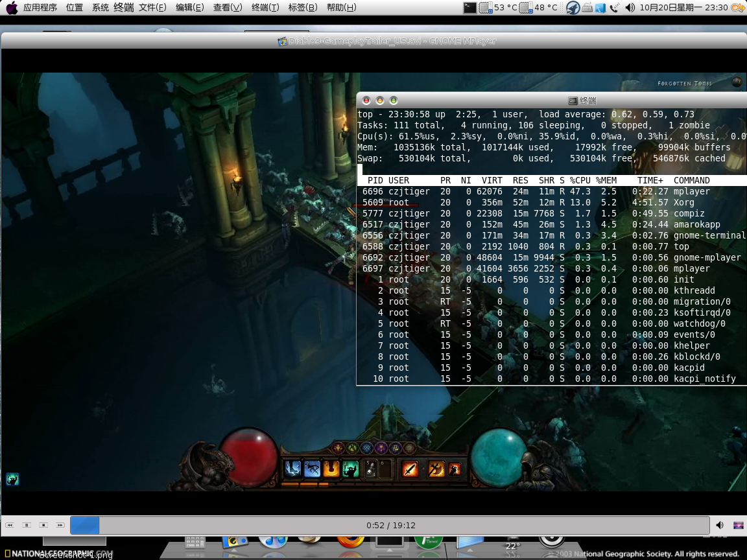Select the PID 6696 mplayer row

click(x=552, y=191)
